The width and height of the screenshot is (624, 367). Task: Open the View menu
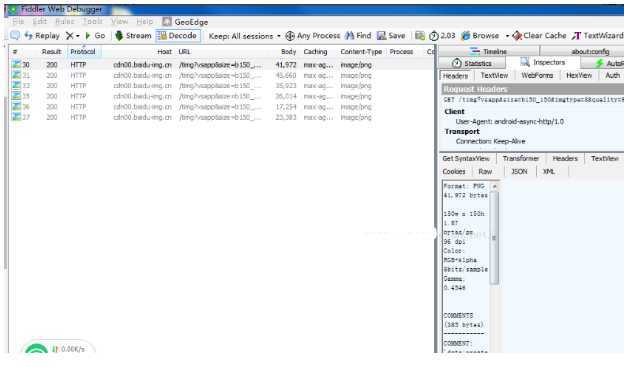point(119,21)
